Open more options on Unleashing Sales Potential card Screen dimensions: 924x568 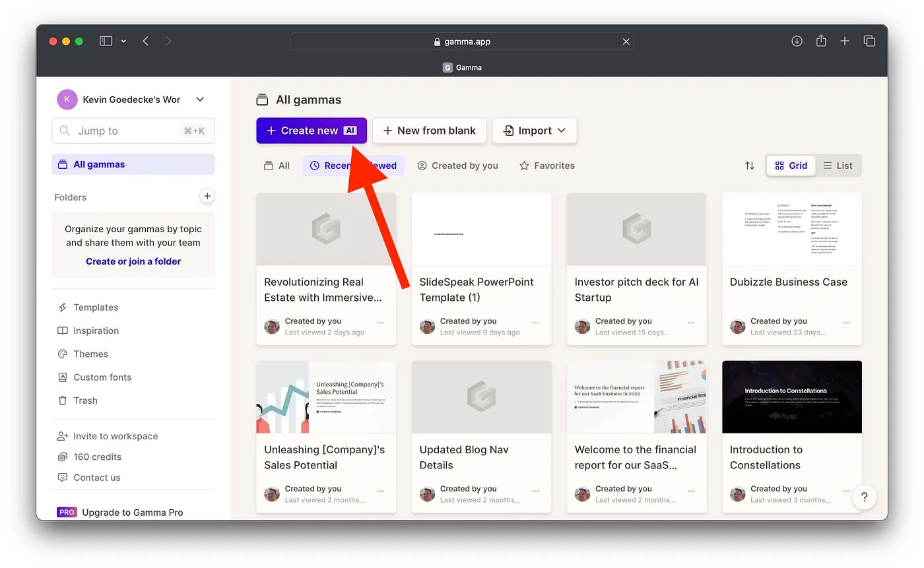(380, 491)
